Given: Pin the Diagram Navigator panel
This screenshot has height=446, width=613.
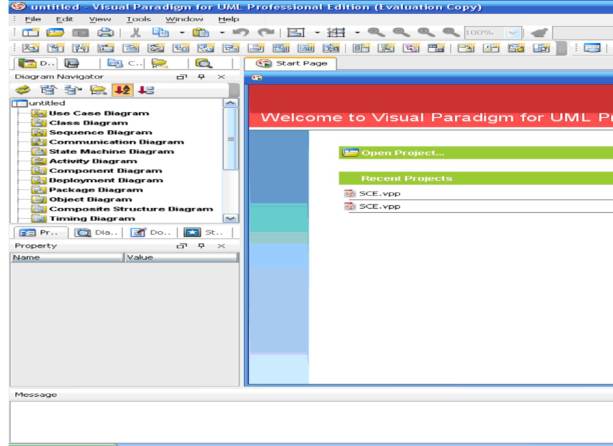Looking at the screenshot, I should click(202, 77).
